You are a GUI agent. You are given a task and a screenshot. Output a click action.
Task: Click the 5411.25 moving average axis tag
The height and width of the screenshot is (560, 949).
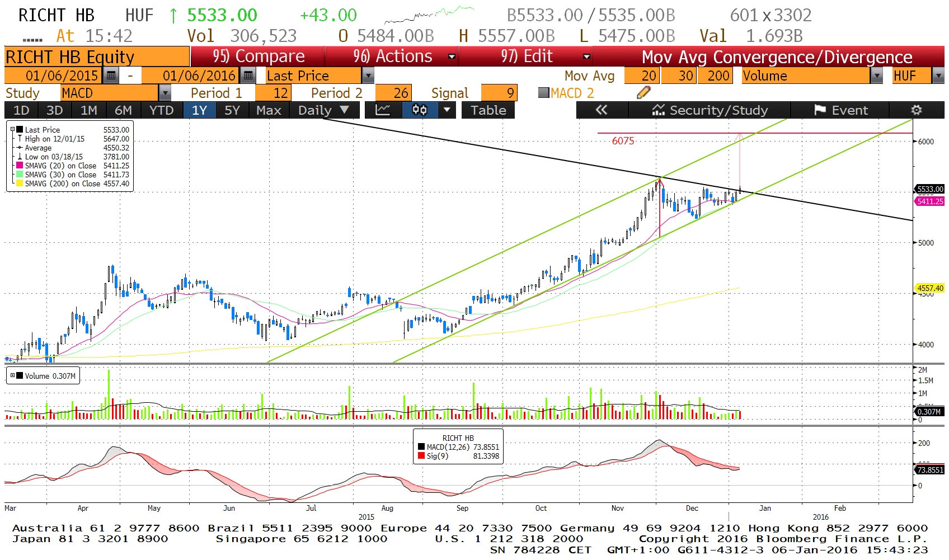930,201
